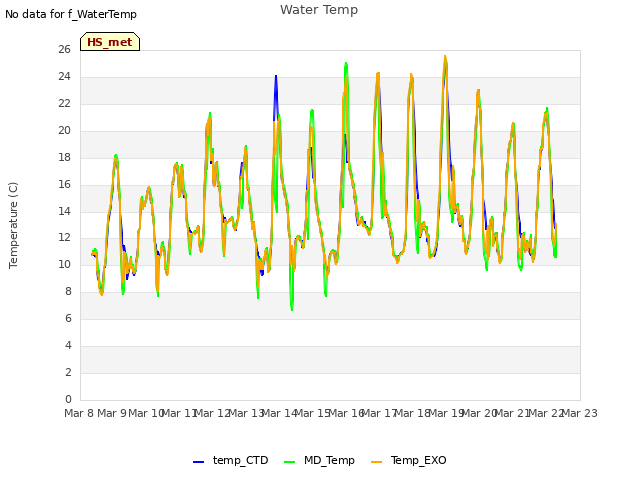Click the Water Temp chart title

pyautogui.click(x=319, y=10)
